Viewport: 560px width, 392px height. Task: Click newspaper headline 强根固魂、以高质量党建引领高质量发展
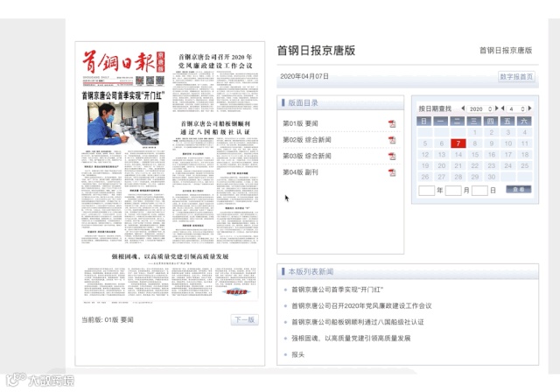(170, 256)
